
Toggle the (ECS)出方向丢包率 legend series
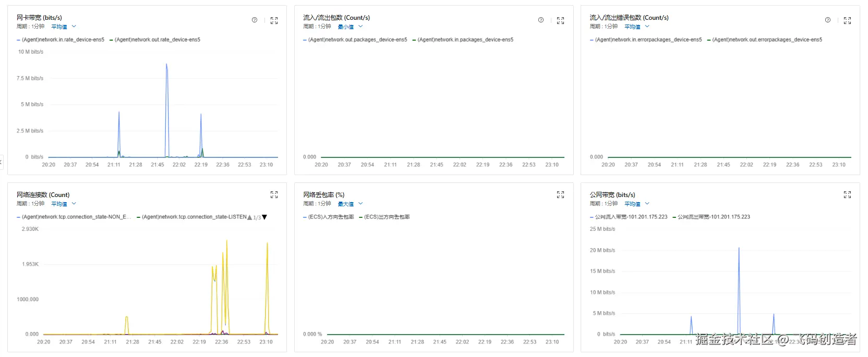coord(384,217)
